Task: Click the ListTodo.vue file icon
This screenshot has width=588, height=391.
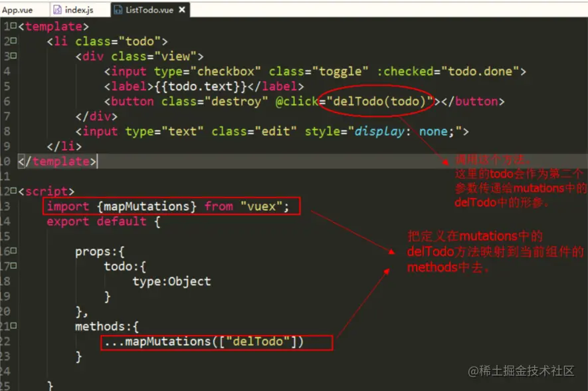Action: (118, 10)
